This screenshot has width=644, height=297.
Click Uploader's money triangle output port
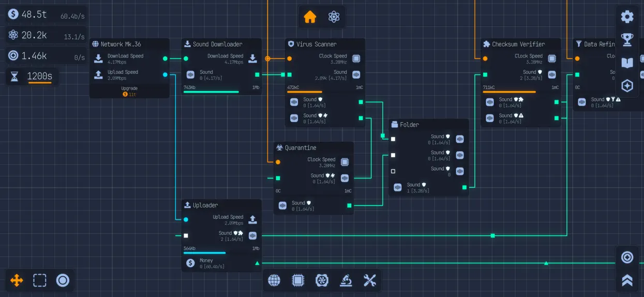(257, 263)
